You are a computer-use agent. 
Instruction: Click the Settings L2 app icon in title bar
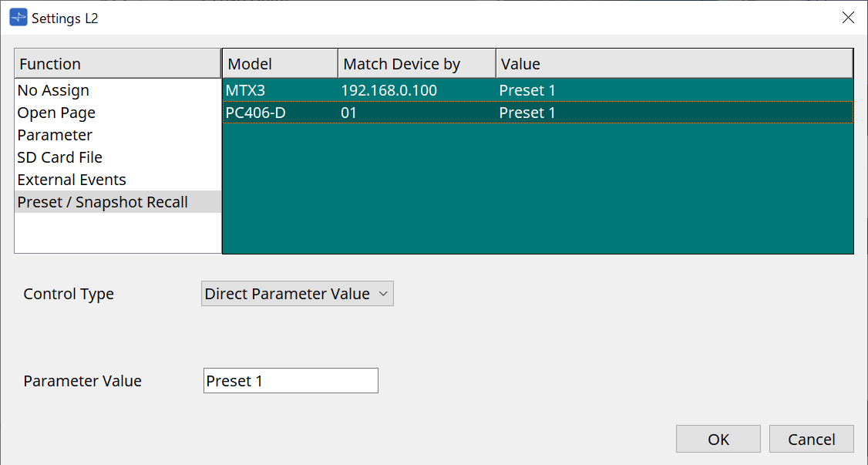19,18
